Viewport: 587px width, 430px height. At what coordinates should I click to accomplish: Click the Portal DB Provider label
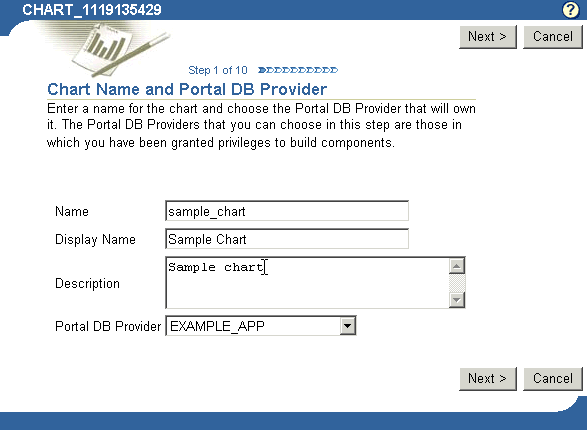108,326
